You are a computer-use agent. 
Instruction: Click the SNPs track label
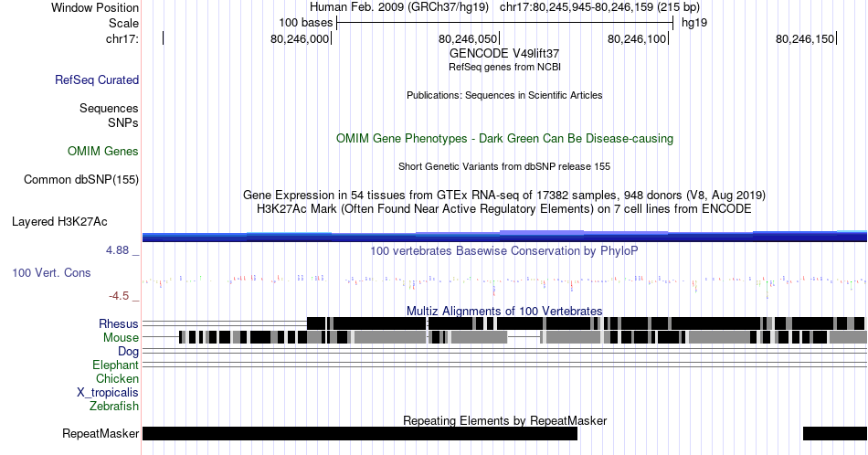123,122
